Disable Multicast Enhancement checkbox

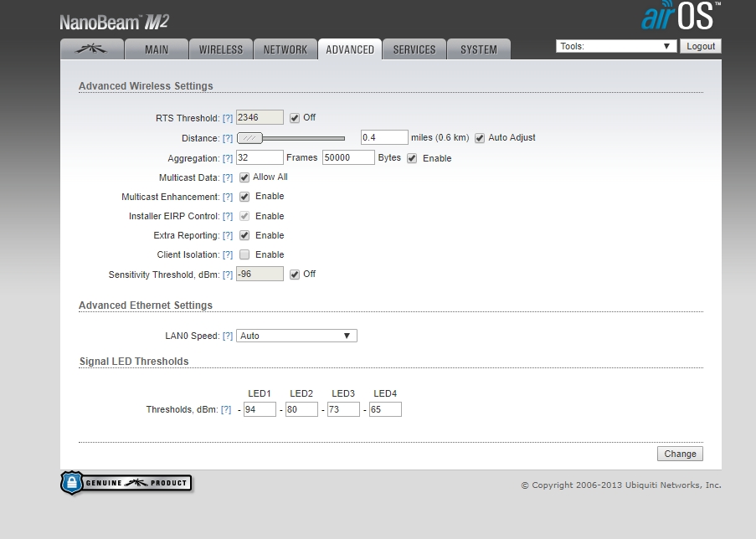[244, 197]
